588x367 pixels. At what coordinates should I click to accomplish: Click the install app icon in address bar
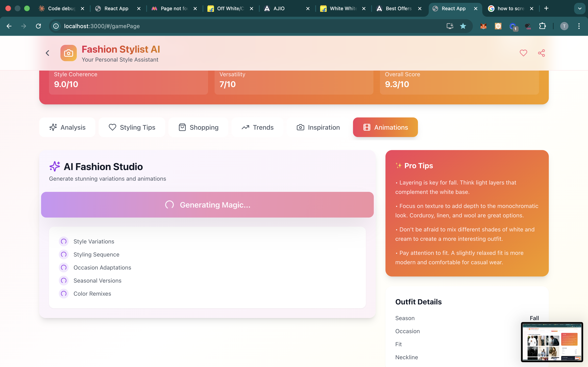coord(450,26)
